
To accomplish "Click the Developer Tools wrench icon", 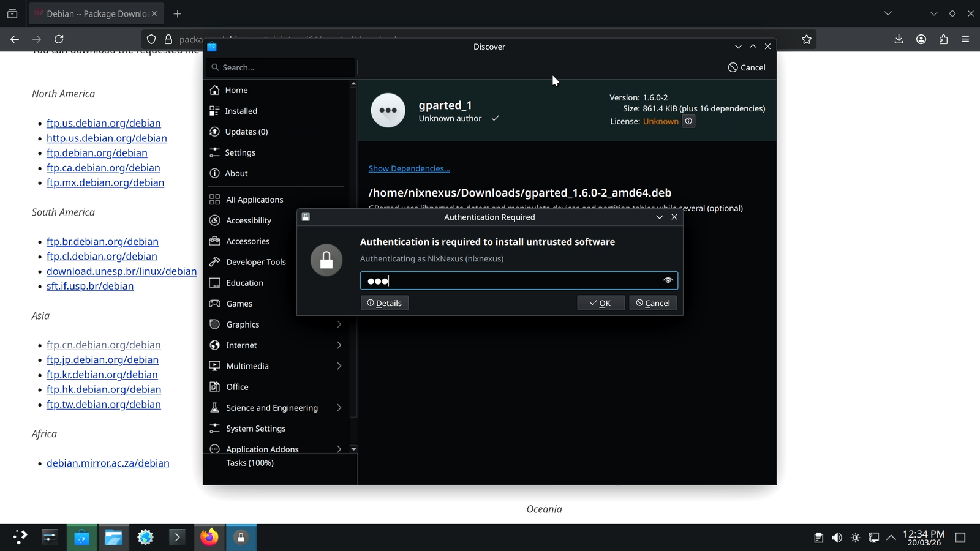I will [x=214, y=262].
